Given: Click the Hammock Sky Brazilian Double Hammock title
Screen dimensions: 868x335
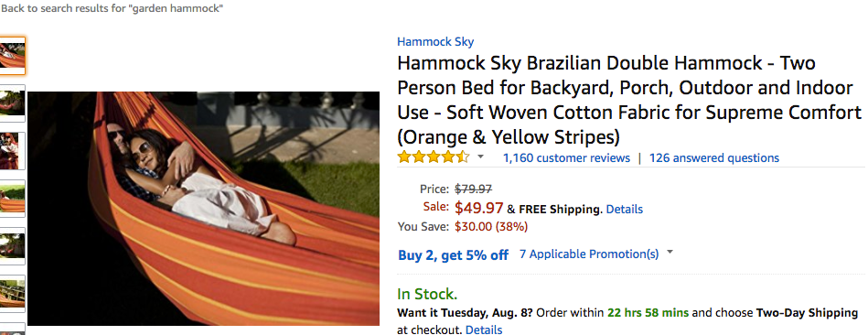Looking at the screenshot, I should pos(629,100).
